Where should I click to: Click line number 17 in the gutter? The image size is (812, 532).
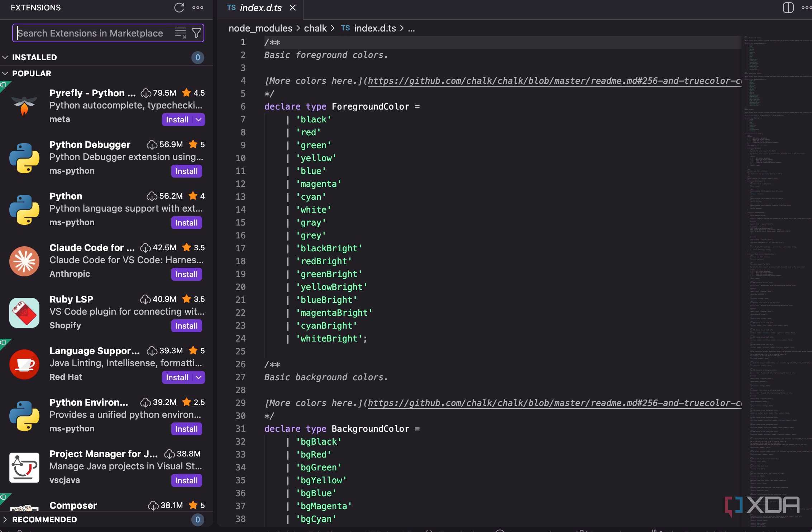click(x=240, y=248)
